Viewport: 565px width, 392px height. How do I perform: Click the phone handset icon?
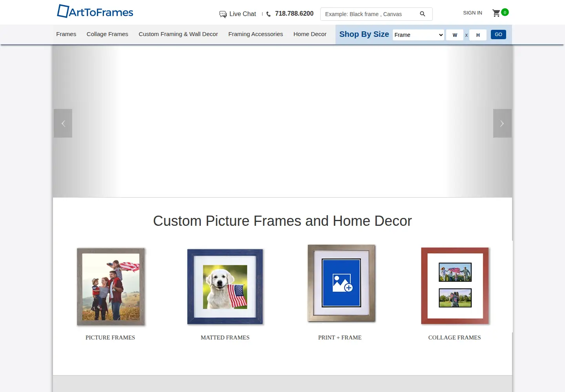268,14
